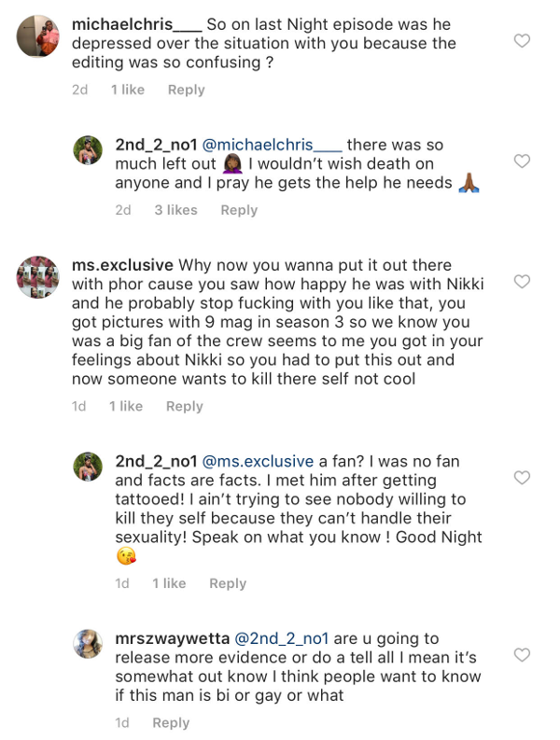This screenshot has width=560, height=740.
Task: Open the @michaelchris____ mention in the reply
Action: [273, 146]
